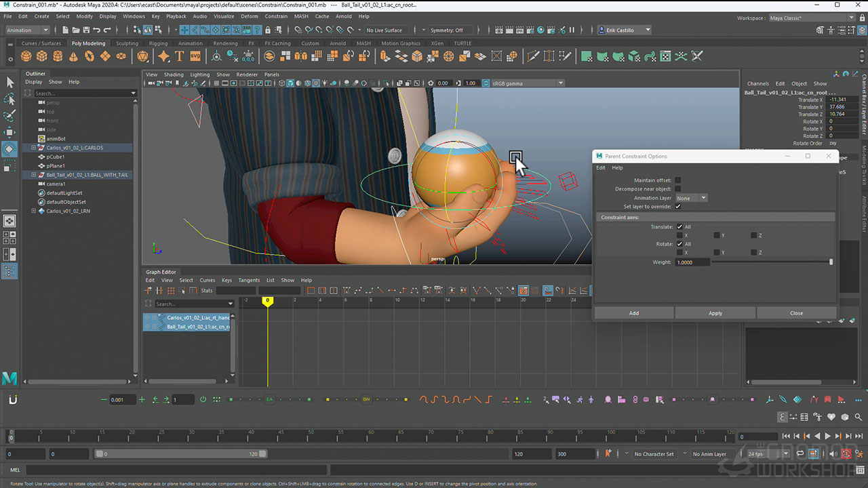Uncheck Translate All in constraint axes
Image resolution: width=868 pixels, height=488 pixels.
coord(679,227)
